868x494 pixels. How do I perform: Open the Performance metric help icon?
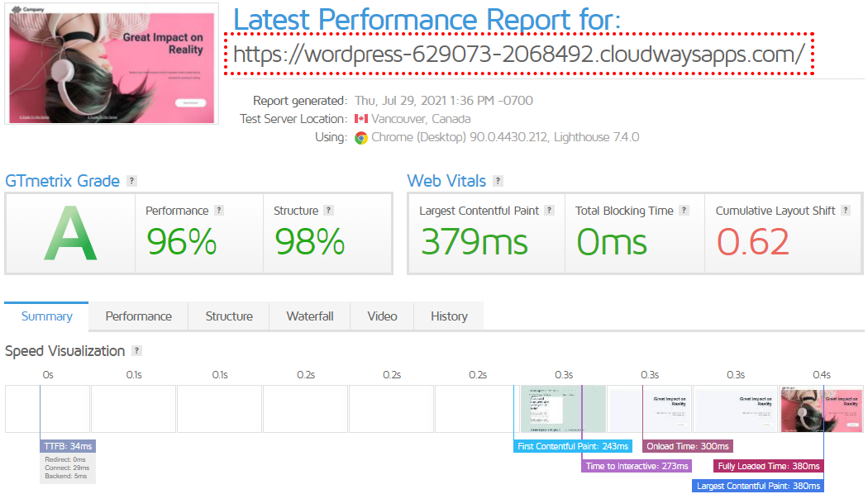click(218, 210)
